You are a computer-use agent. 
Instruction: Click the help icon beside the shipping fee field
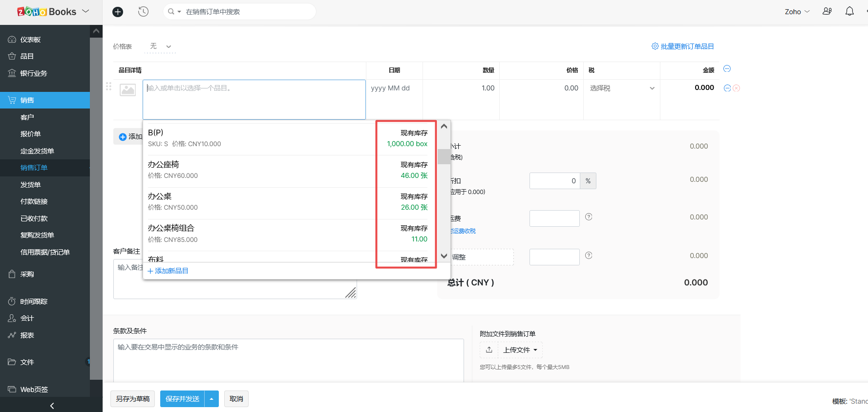[x=589, y=217]
